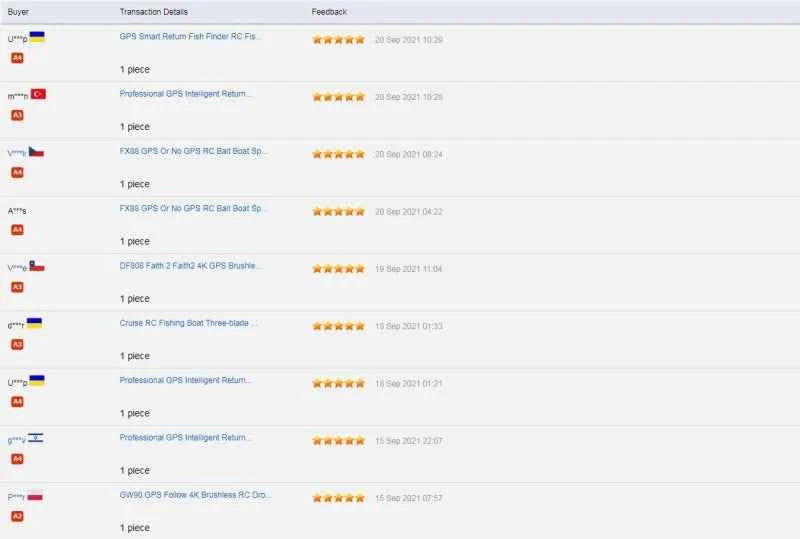
Task: Click the orange level badge under buyer m***n
Action: (17, 115)
